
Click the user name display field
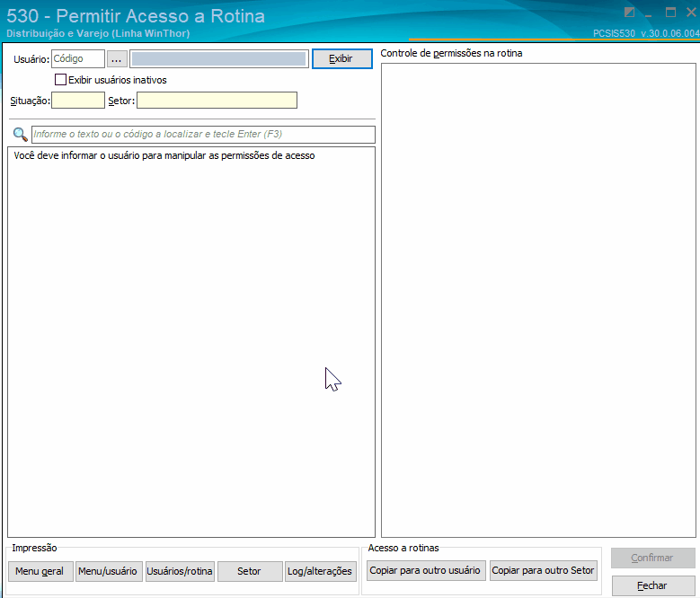click(218, 59)
